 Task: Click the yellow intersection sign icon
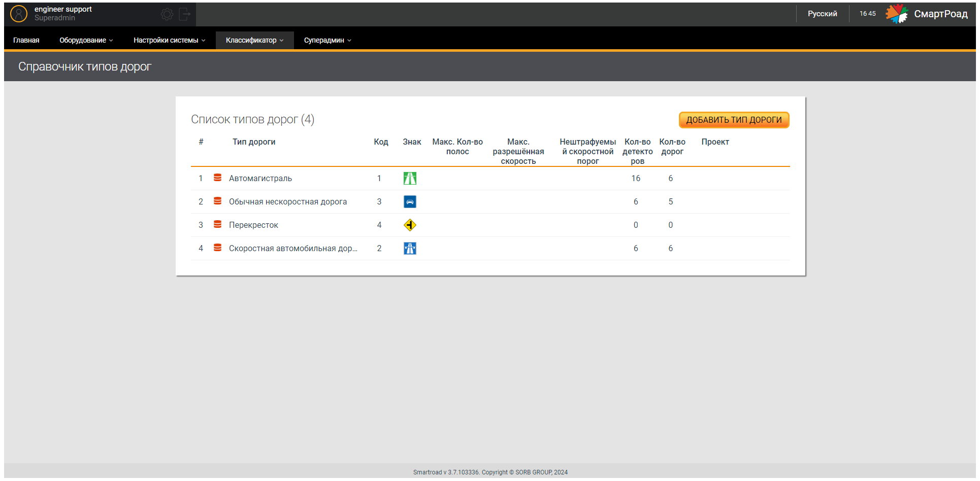point(410,225)
